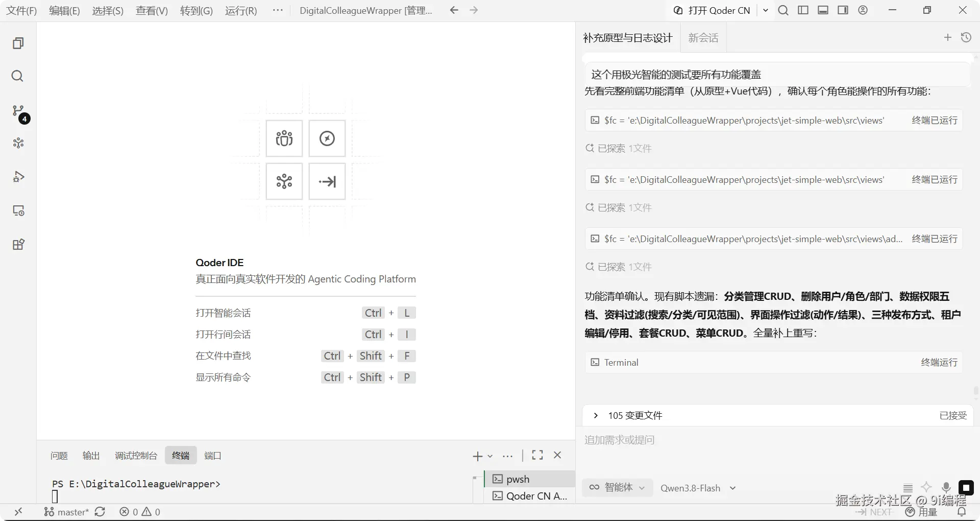Open the cluster-node icon in the activity bar
Viewport: 980px width, 521px height.
18,143
